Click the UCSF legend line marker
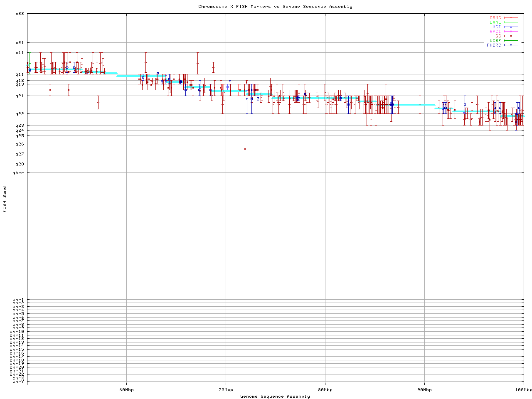Screen dimensions: 532x399 [x=511, y=41]
